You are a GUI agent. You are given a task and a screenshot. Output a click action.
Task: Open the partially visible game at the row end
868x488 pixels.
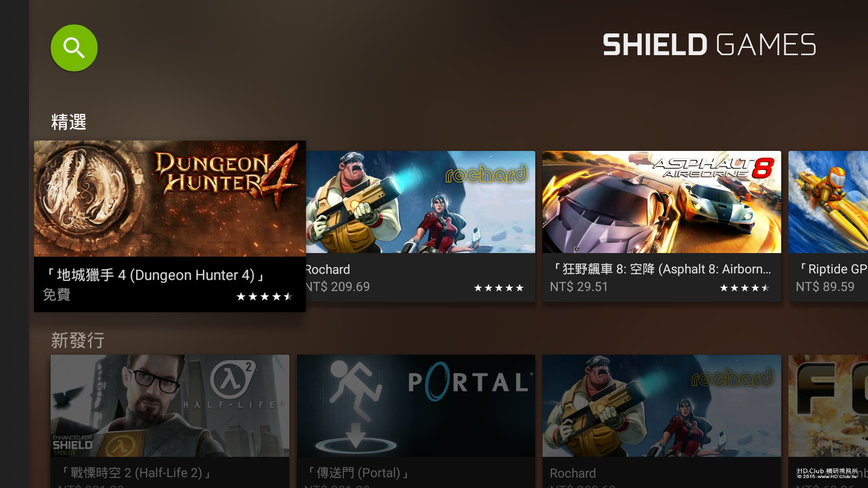pyautogui.click(x=828, y=405)
